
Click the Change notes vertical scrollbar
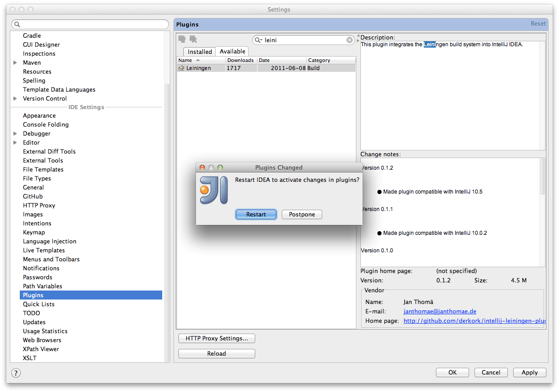(542, 176)
